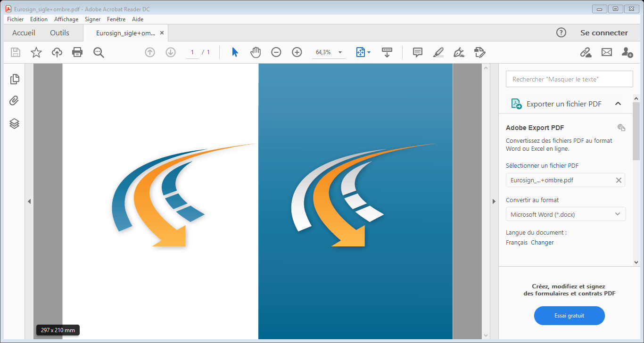Add the document to favorites with star icon

(36, 52)
